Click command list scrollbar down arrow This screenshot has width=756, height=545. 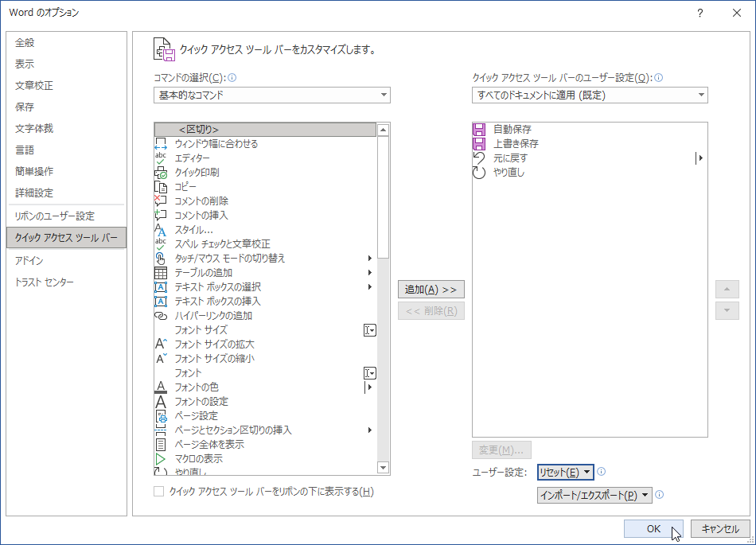[384, 467]
